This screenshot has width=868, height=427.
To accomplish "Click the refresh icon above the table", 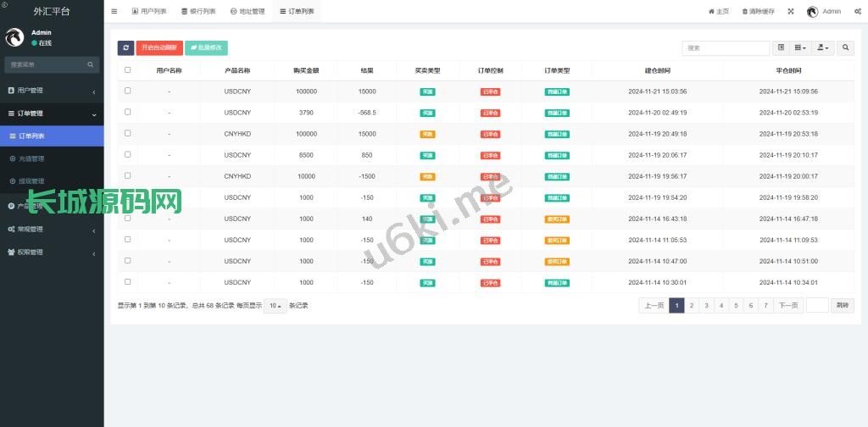I will click(x=125, y=48).
